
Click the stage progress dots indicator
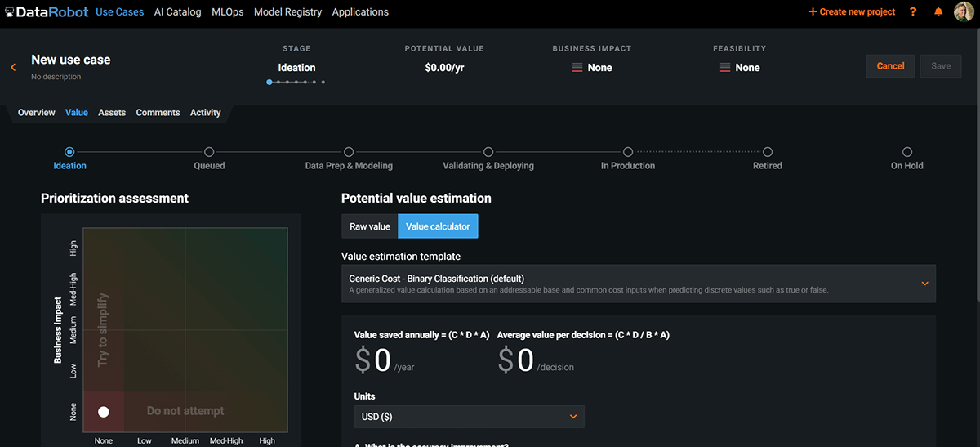click(296, 82)
